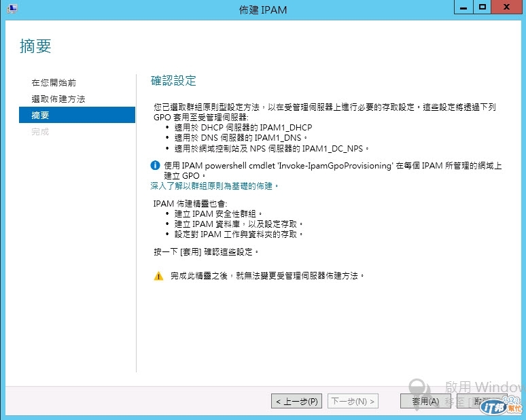Click the wizard app icon in title bar
The width and height of the screenshot is (526, 420).
coord(12,8)
